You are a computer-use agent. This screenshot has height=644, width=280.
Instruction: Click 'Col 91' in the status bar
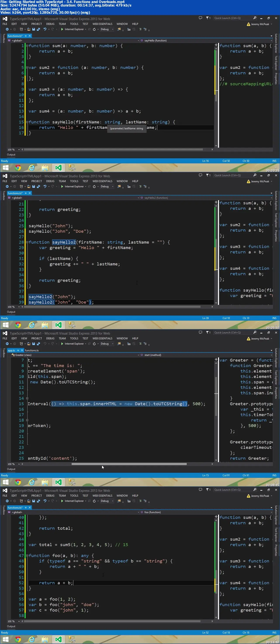226,475
